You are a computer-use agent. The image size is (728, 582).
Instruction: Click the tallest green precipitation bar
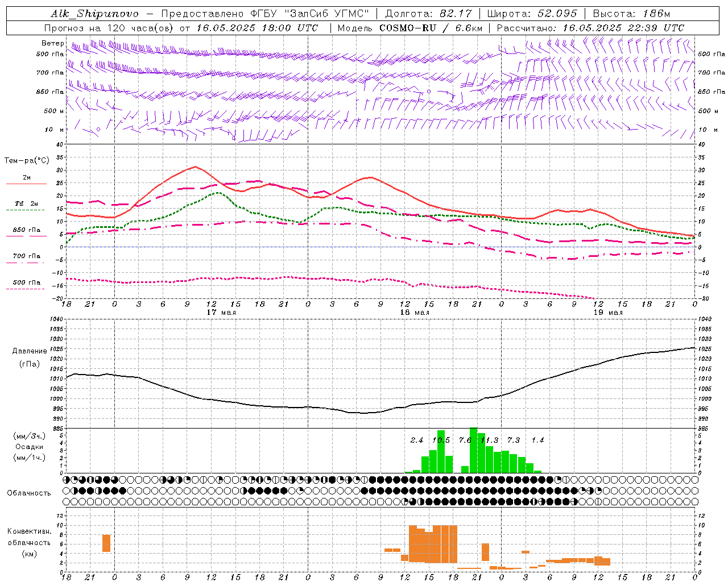(x=473, y=450)
